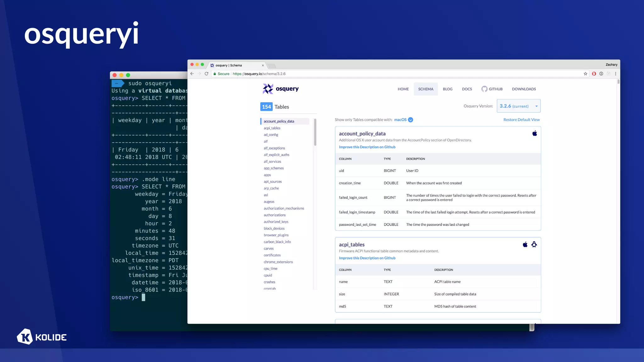Click the osquery logo icon
This screenshot has height=362, width=644.
(x=268, y=89)
